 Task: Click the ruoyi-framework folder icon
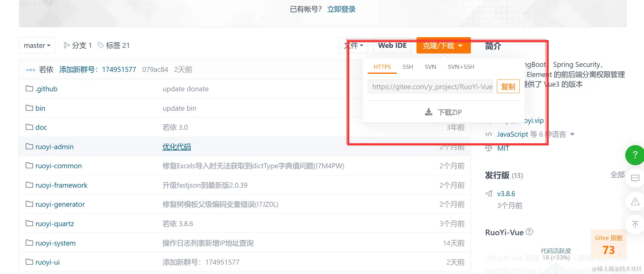(29, 185)
